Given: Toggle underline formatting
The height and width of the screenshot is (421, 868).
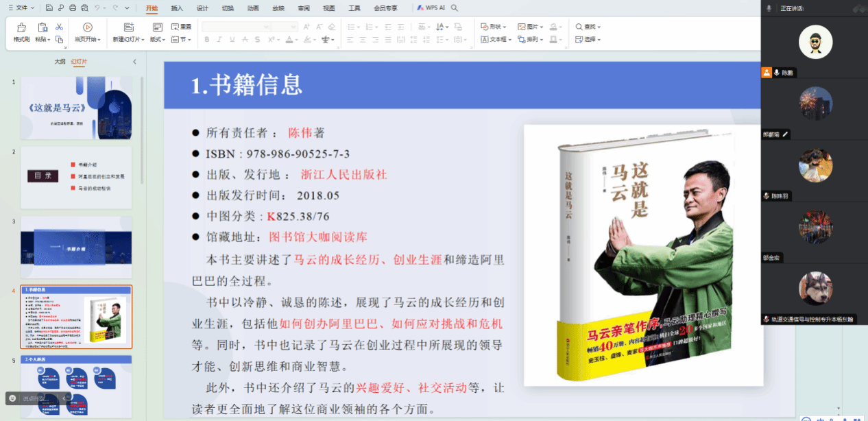Looking at the screenshot, I should [x=233, y=40].
